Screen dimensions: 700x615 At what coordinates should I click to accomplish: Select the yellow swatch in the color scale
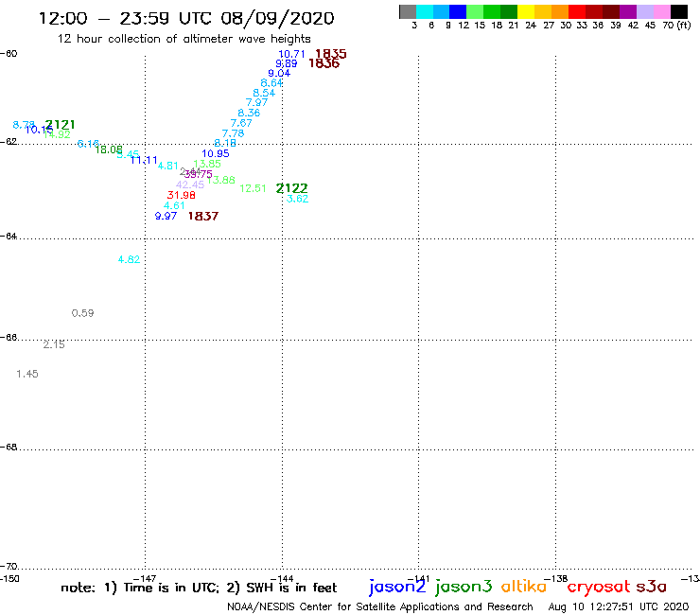tap(526, 11)
